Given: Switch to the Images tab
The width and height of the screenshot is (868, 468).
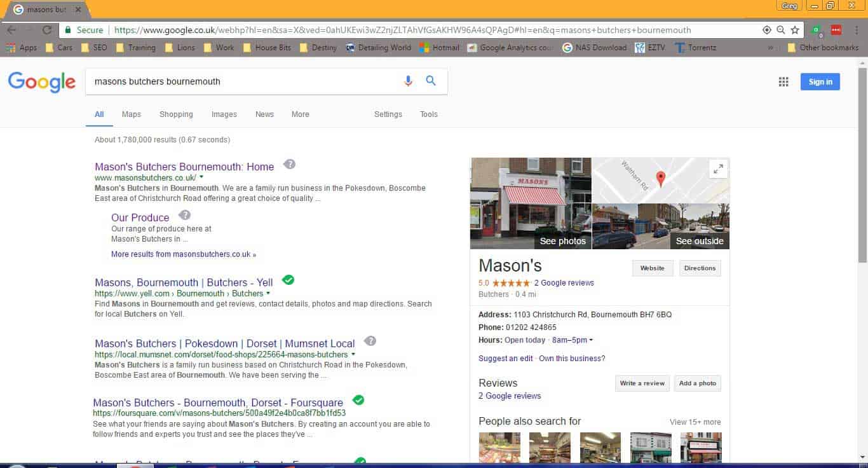Looking at the screenshot, I should (x=224, y=114).
